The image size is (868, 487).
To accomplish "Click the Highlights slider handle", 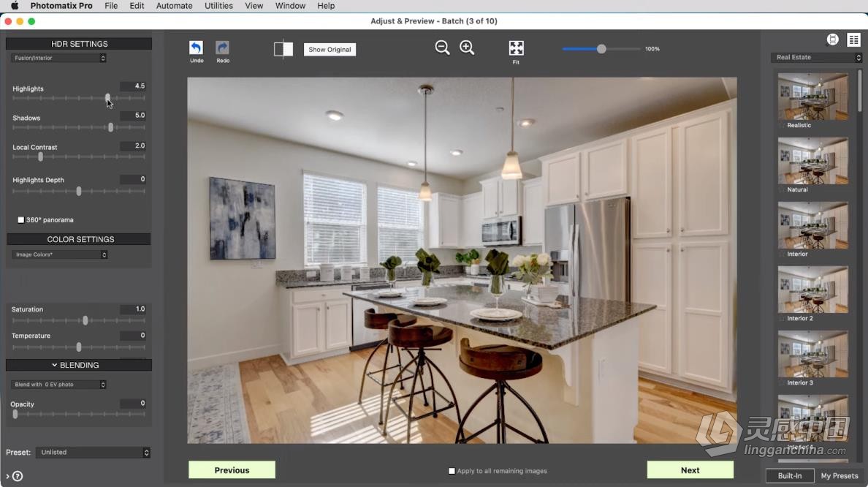I will (108, 98).
